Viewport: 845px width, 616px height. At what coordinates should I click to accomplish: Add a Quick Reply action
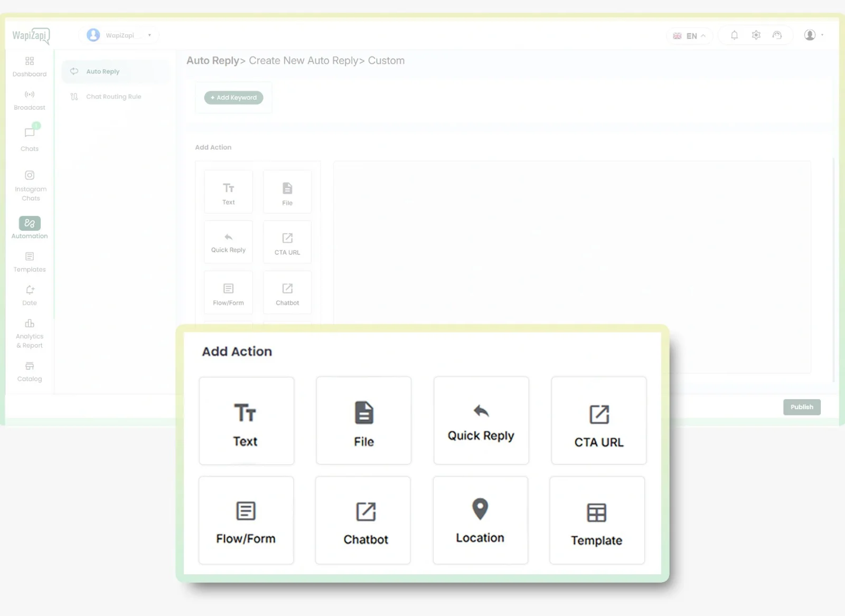[x=481, y=421]
